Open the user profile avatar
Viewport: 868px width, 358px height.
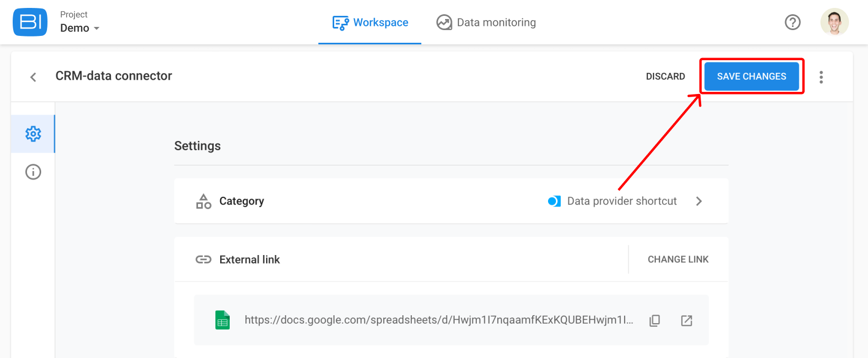click(x=835, y=22)
